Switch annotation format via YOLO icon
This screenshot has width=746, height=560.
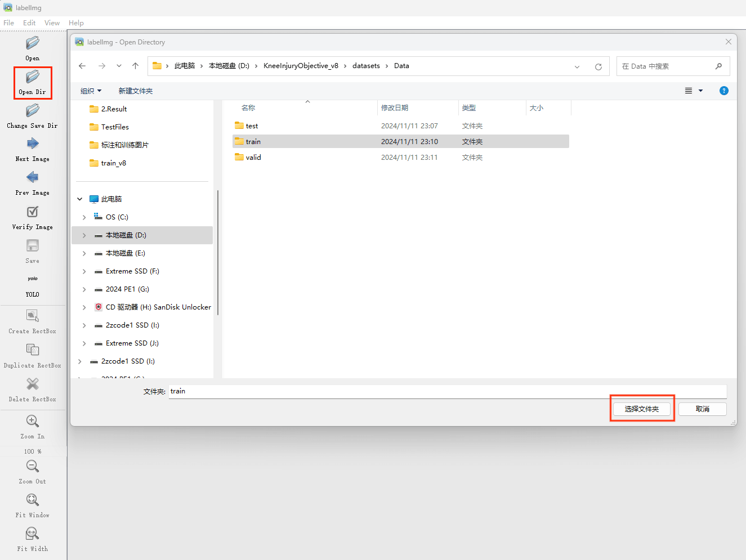pos(33,279)
